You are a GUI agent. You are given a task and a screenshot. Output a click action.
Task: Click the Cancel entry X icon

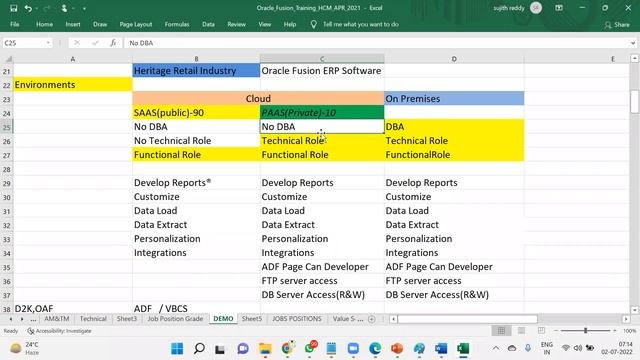coord(77,43)
